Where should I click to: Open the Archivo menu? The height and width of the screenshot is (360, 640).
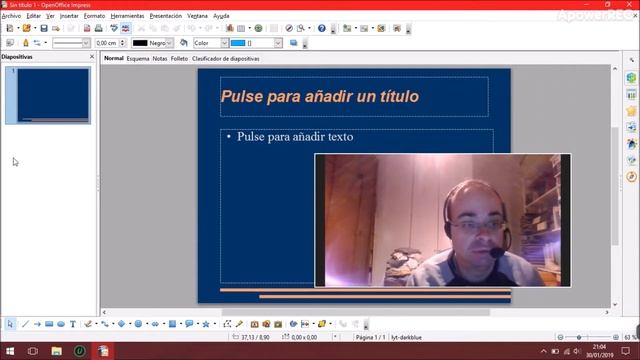pos(11,16)
